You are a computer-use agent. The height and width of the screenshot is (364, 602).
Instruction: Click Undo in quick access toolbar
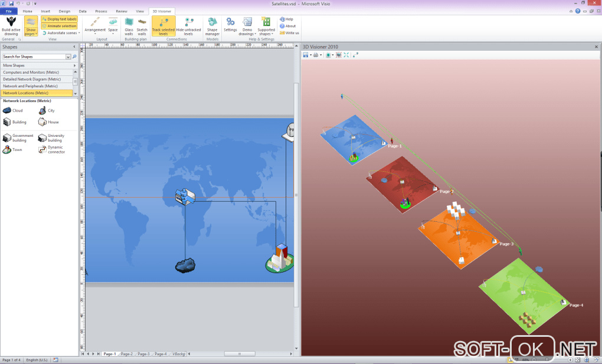pyautogui.click(x=18, y=4)
